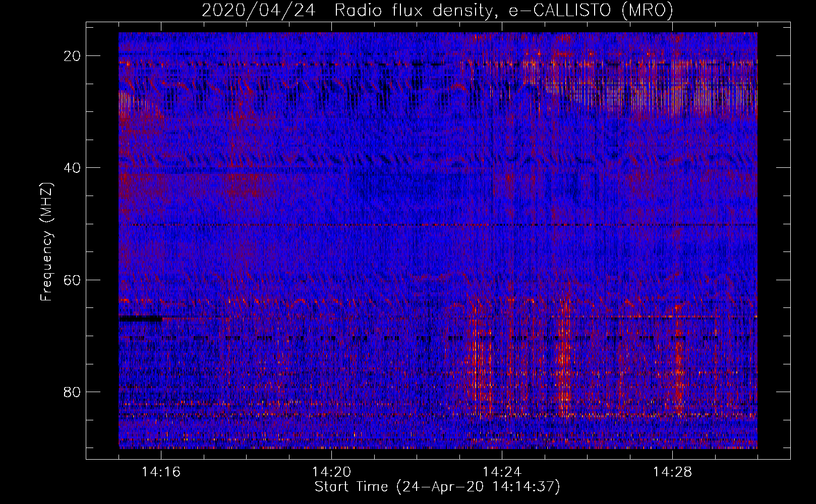Click the plot title '2020/04/24 Radio flux density'
Viewport: 816px width, 504px height.
coord(347,10)
